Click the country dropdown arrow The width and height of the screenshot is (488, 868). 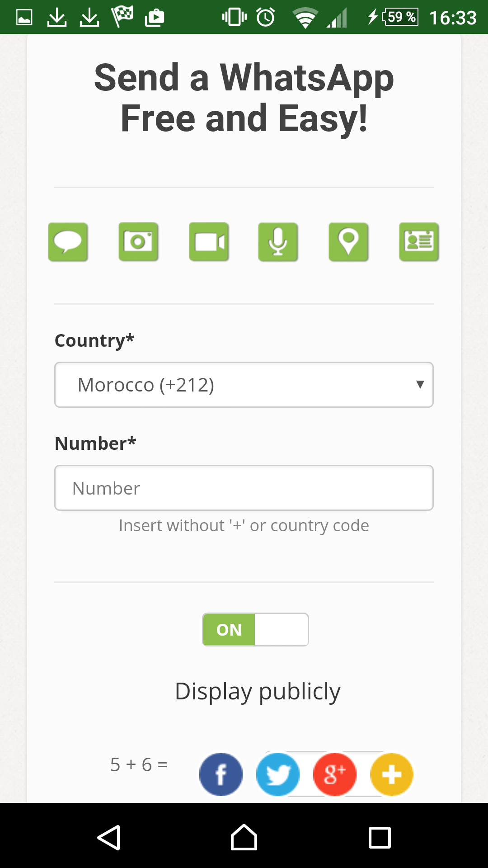coord(420,385)
